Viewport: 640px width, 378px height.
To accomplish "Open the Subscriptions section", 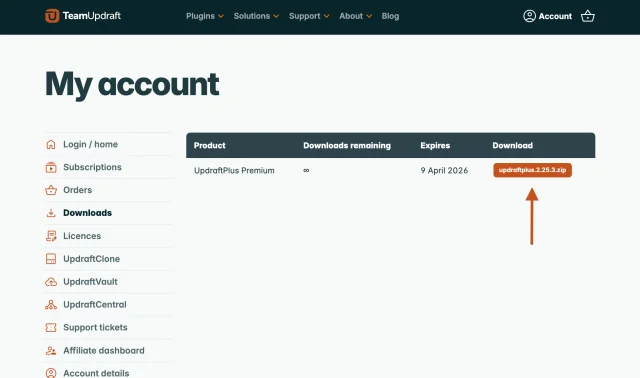I will tap(92, 167).
